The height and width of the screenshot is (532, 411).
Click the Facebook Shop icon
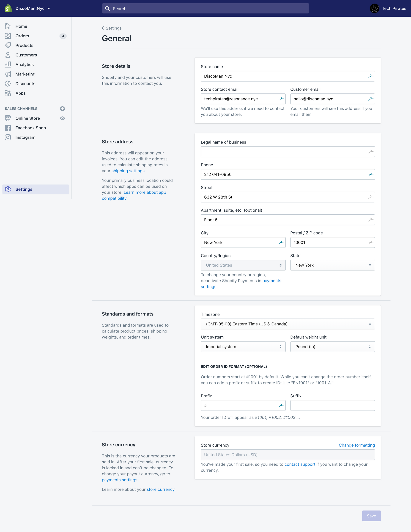pyautogui.click(x=8, y=128)
